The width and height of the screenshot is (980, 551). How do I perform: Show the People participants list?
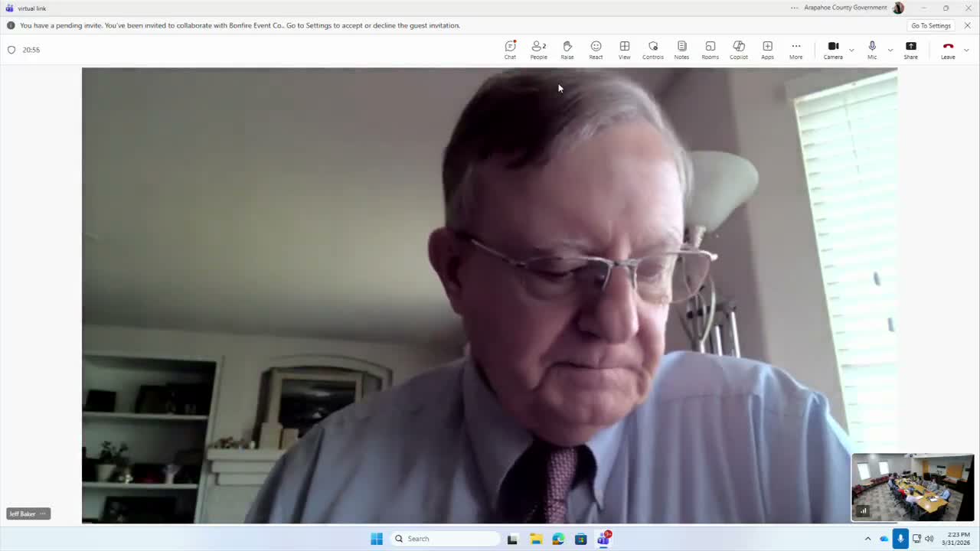(539, 50)
